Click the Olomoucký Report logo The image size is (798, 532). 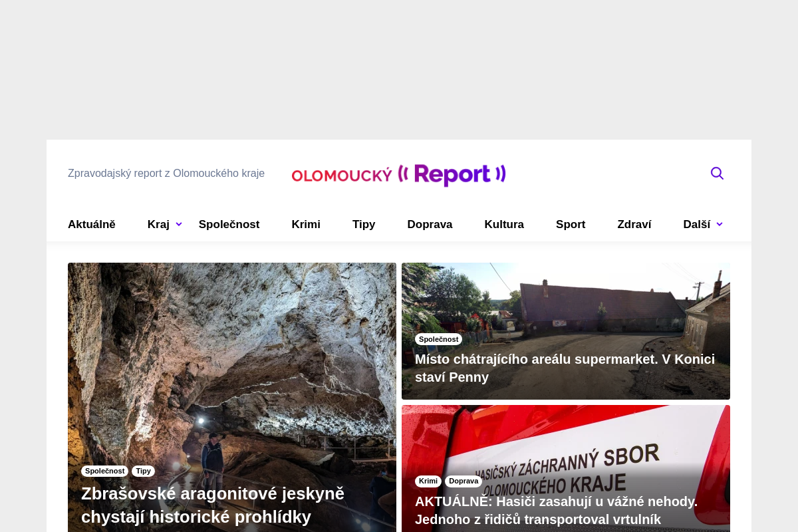point(399,175)
